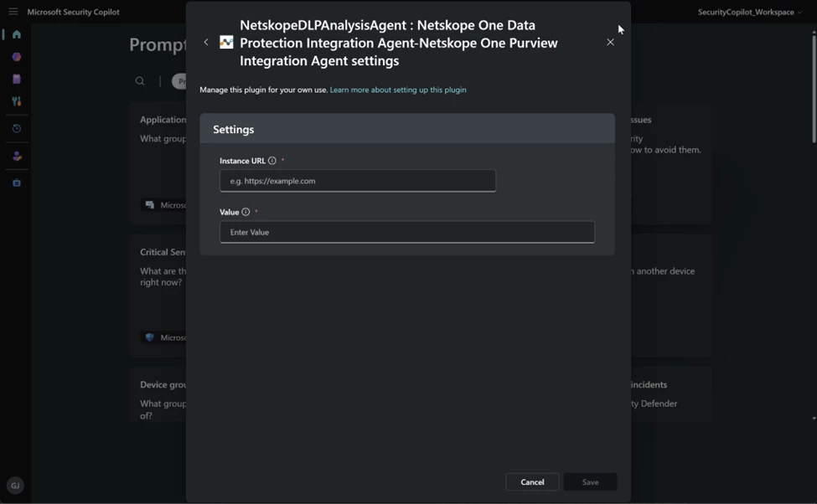Open the build tools sidebar icon
Image resolution: width=817 pixels, height=504 pixels.
click(17, 101)
